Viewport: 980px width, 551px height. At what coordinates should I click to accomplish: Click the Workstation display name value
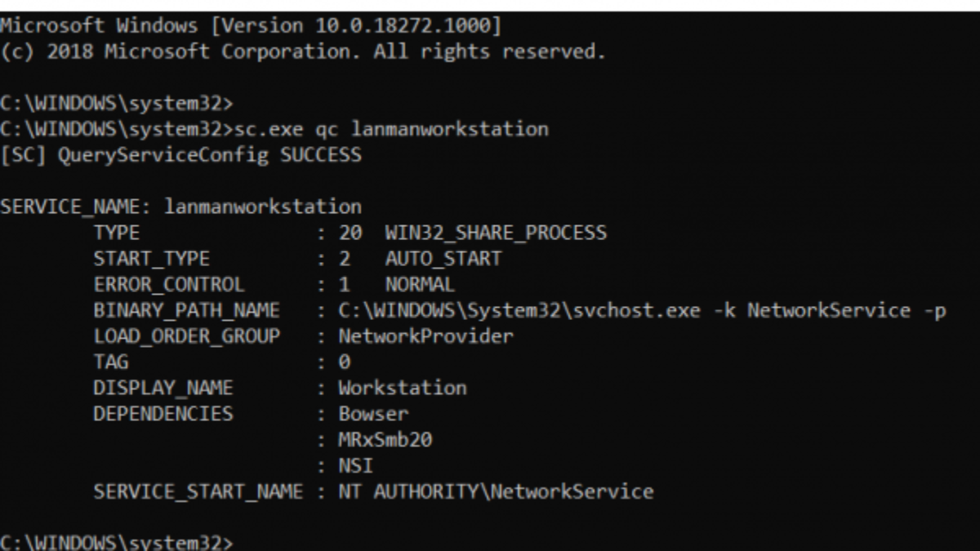pos(403,388)
